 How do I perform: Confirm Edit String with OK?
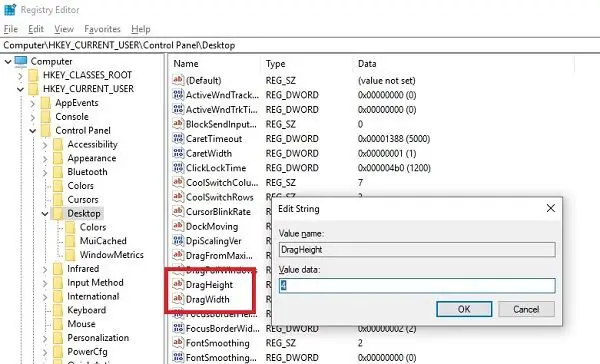point(464,309)
